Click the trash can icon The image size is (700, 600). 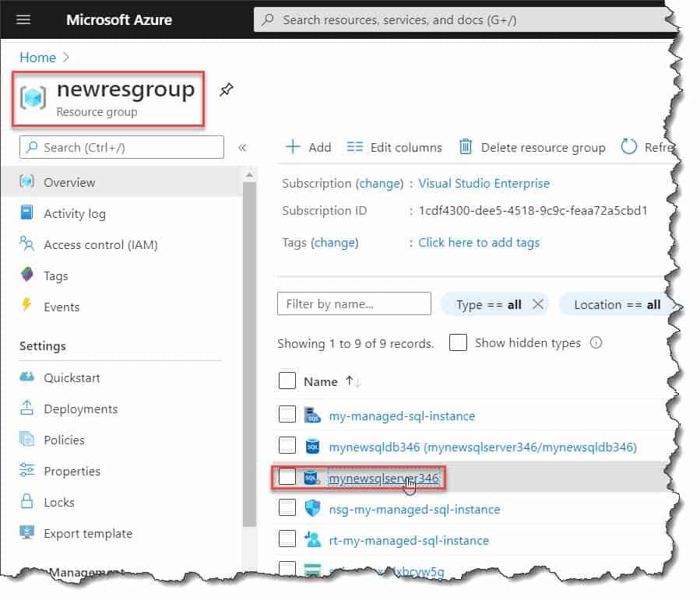(x=465, y=146)
